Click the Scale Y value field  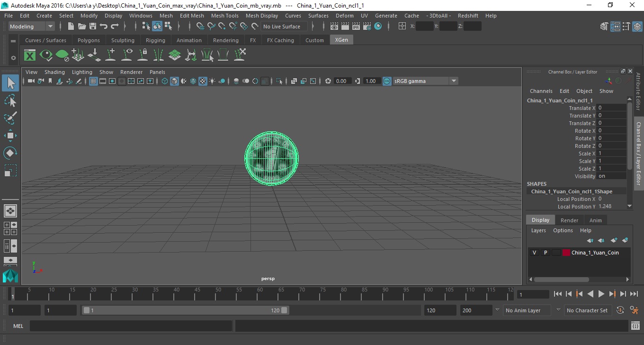611,161
